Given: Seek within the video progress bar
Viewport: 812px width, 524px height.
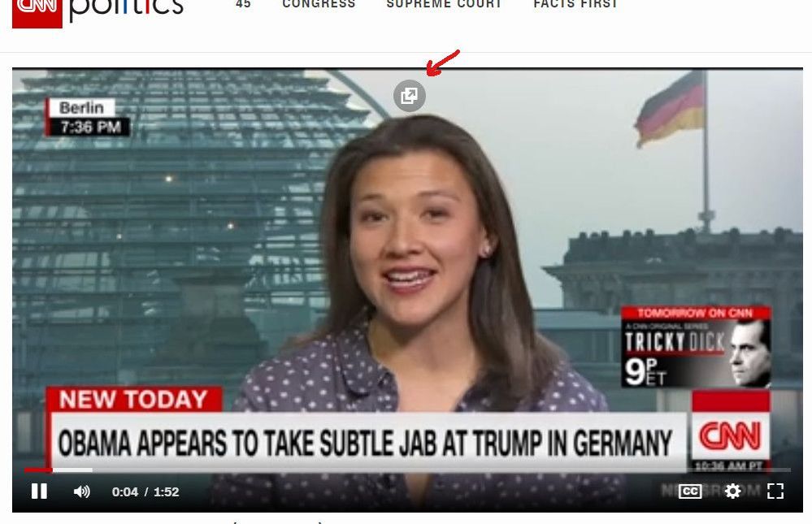Looking at the screenshot, I should pyautogui.click(x=407, y=470).
